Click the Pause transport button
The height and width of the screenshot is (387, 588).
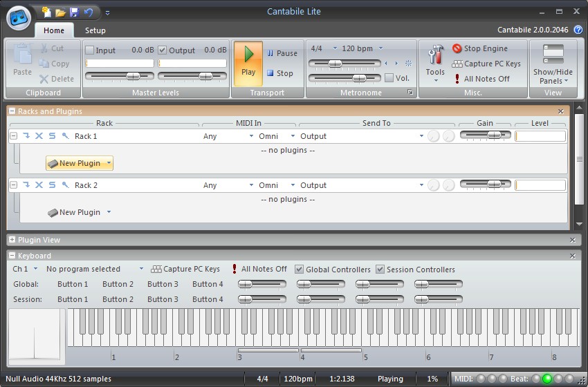282,53
